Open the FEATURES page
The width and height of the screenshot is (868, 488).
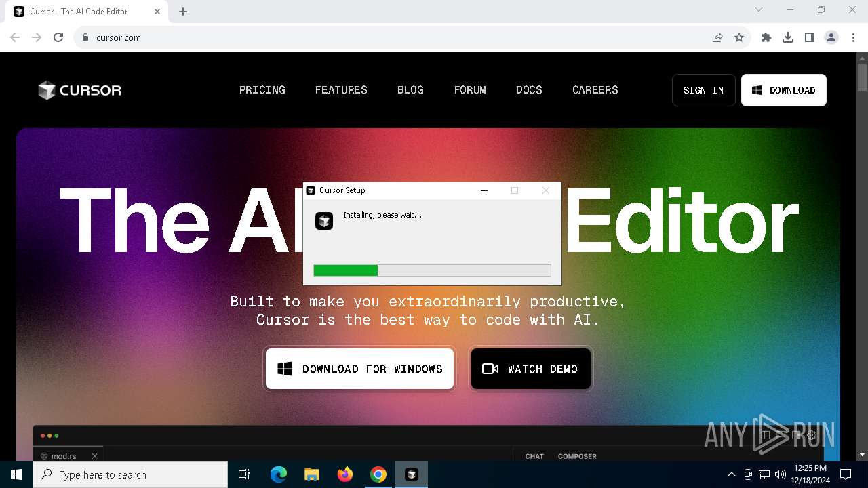(x=341, y=90)
